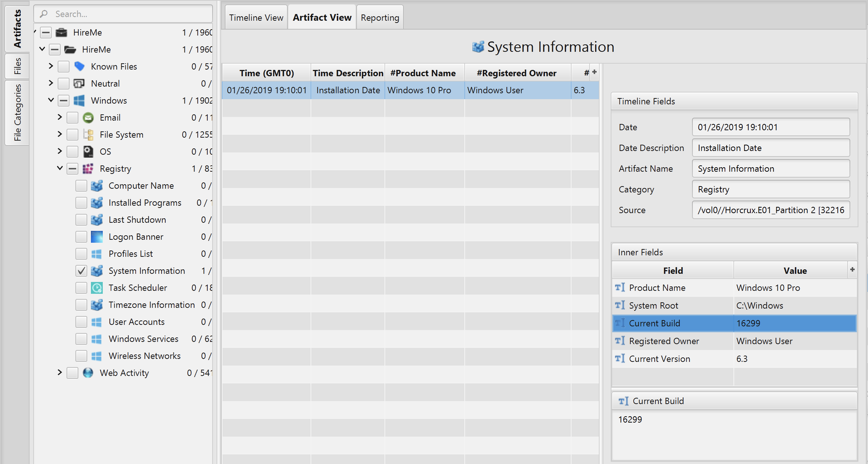Image resolution: width=868 pixels, height=464 pixels.
Task: Expand the Known Files node
Action: coord(51,66)
